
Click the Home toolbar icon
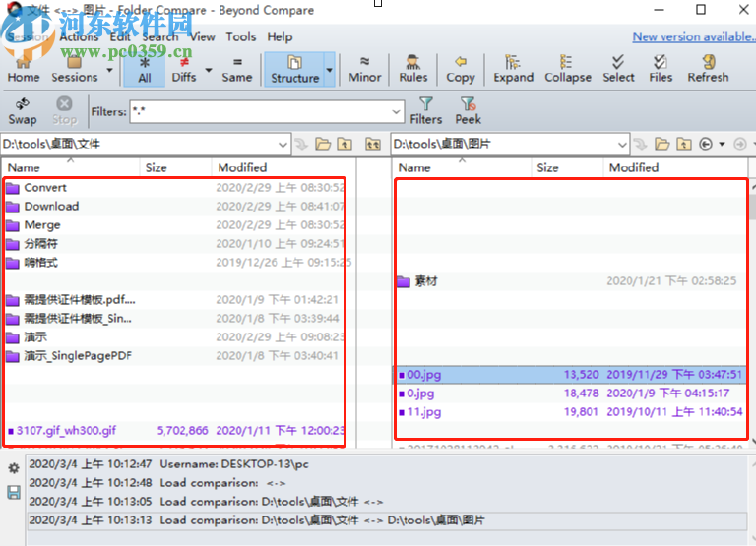24,70
